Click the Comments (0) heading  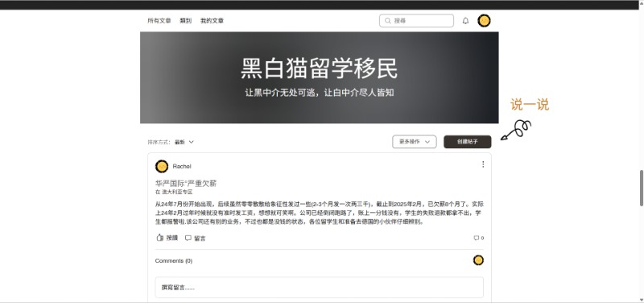pos(174,260)
